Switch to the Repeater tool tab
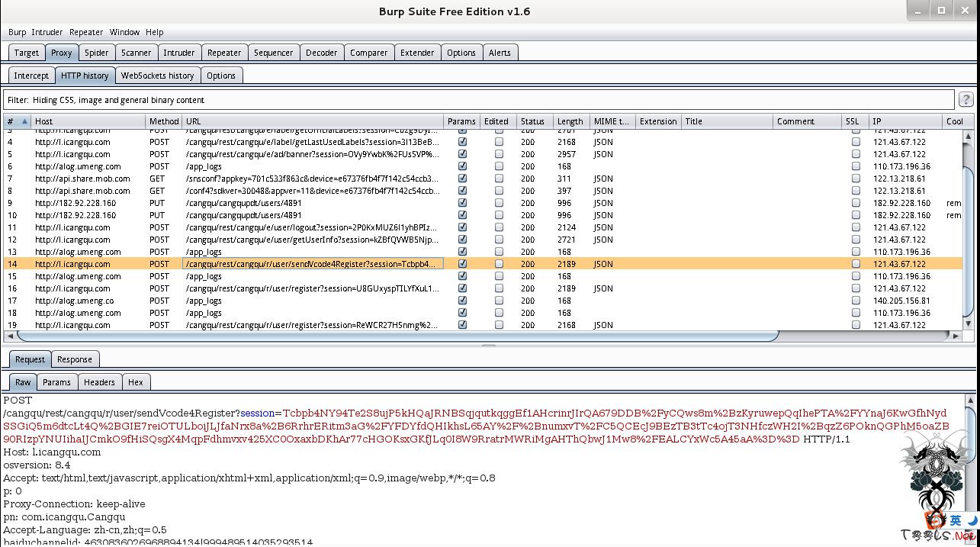Viewport: 980px width, 547px height. (224, 53)
